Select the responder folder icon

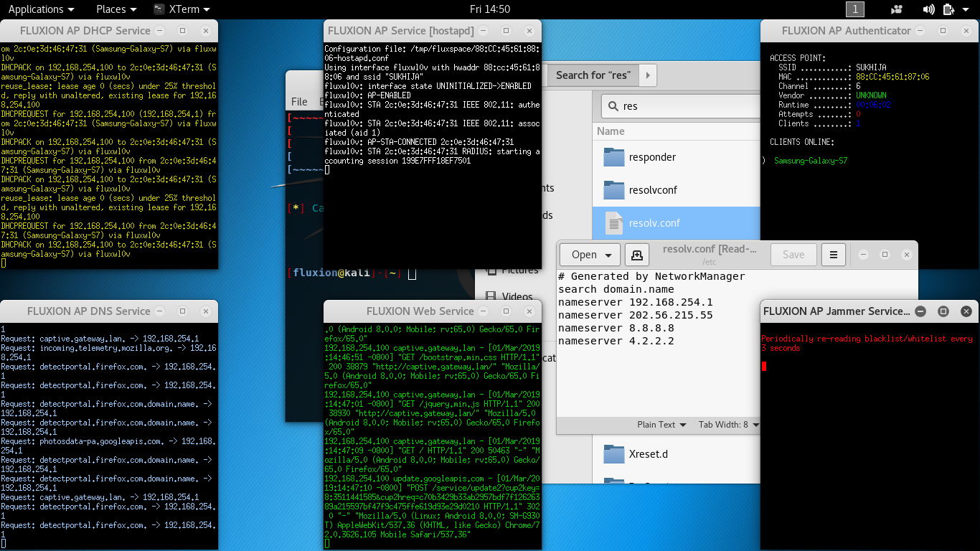click(x=614, y=157)
